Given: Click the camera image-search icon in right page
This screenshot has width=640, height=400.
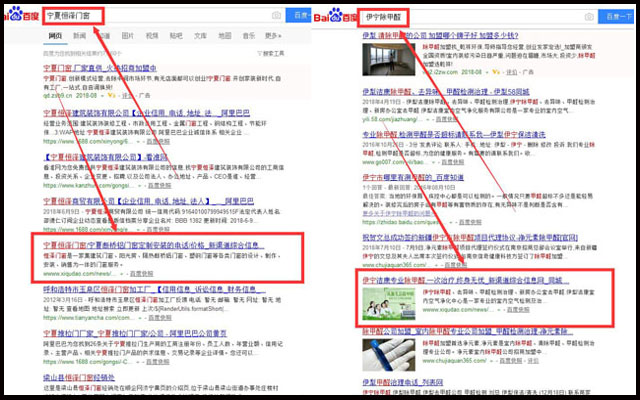Looking at the screenshot, I should coord(589,17).
